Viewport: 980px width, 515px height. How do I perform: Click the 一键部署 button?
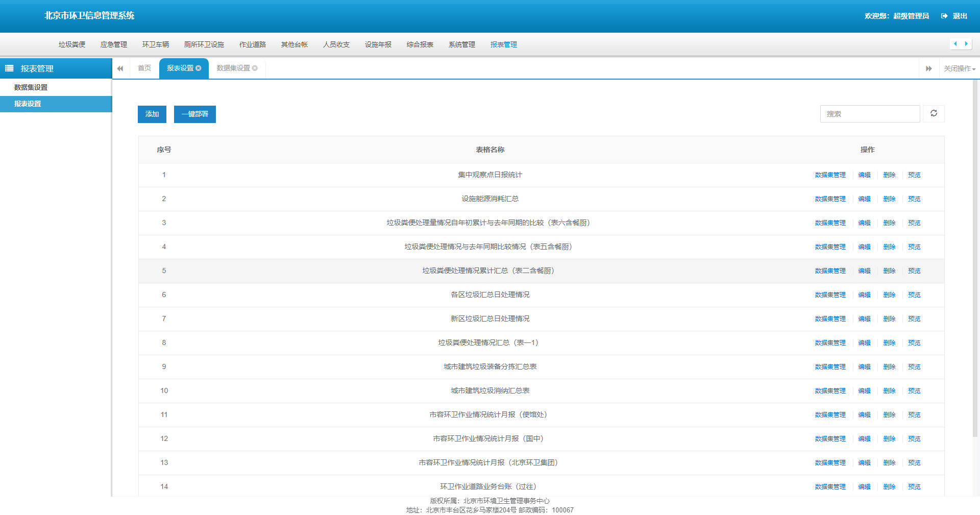(x=195, y=114)
